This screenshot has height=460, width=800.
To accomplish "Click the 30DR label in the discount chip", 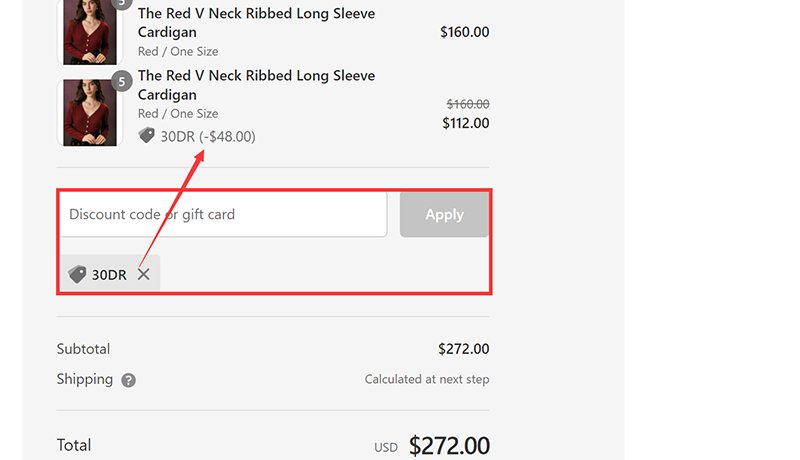I will point(109,274).
